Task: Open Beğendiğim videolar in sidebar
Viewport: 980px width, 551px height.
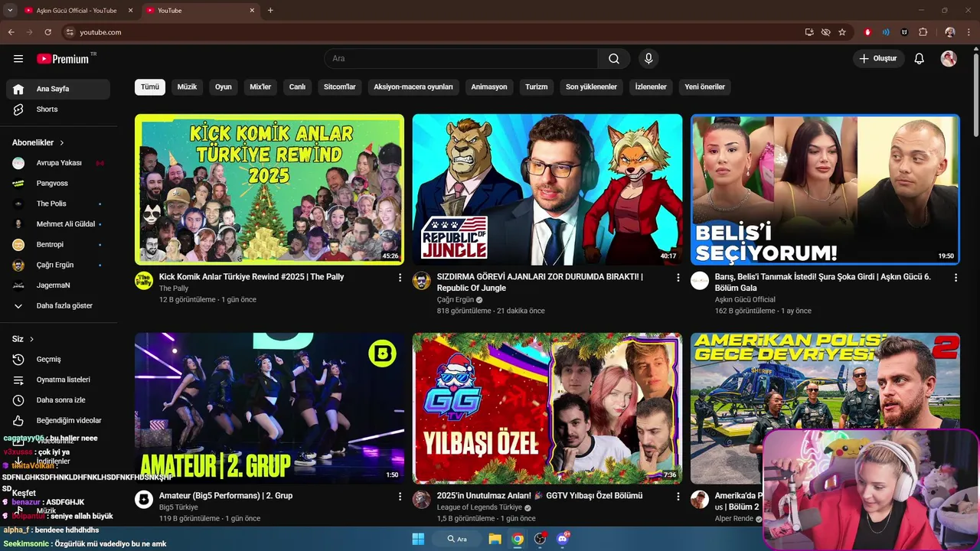Action: tap(58, 420)
